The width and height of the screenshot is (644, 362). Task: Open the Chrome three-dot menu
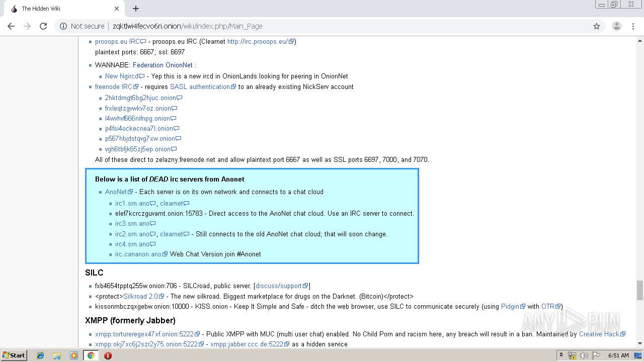(x=633, y=26)
